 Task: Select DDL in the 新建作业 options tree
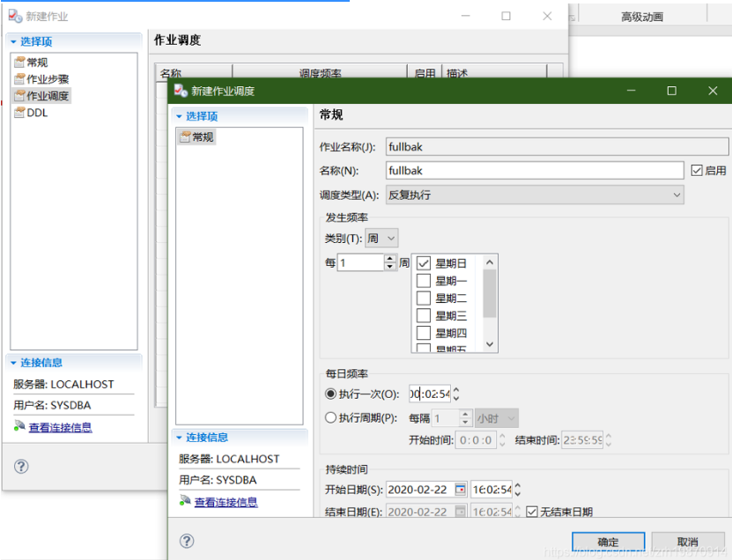31,113
